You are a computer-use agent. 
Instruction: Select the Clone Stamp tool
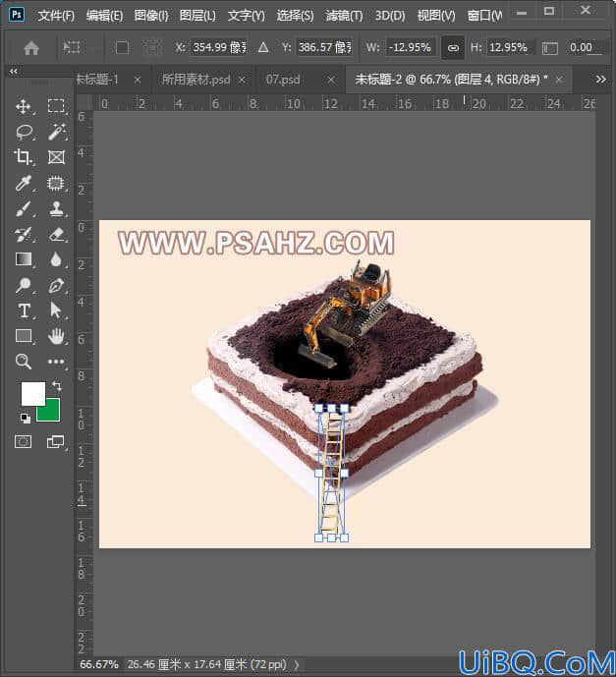(x=56, y=209)
